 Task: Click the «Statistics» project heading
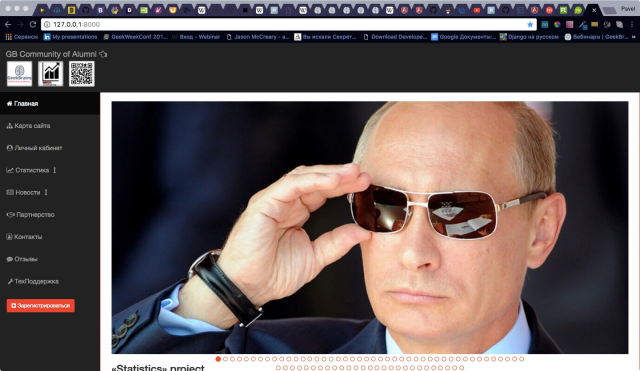tap(158, 367)
